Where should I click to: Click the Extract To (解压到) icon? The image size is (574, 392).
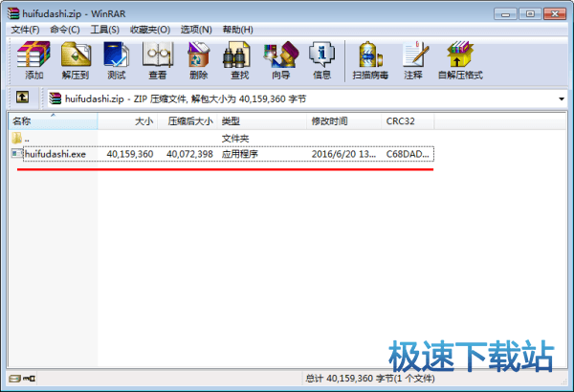(x=76, y=54)
